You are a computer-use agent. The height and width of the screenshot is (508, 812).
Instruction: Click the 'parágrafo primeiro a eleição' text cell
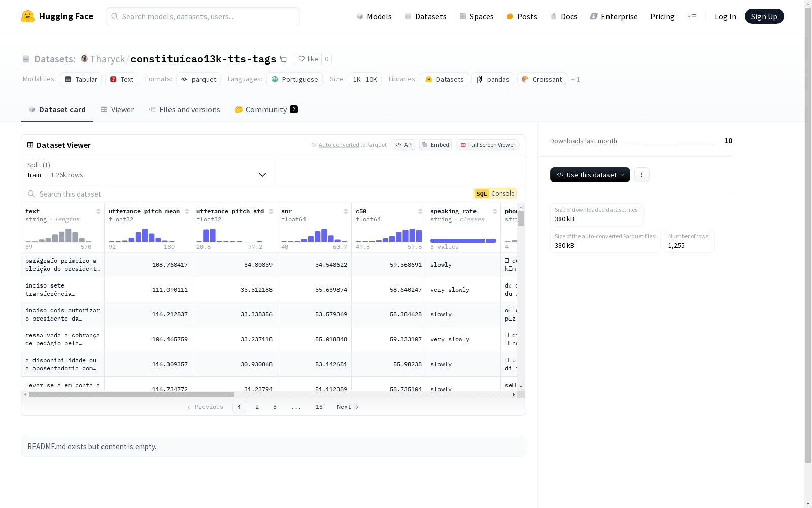tap(63, 265)
